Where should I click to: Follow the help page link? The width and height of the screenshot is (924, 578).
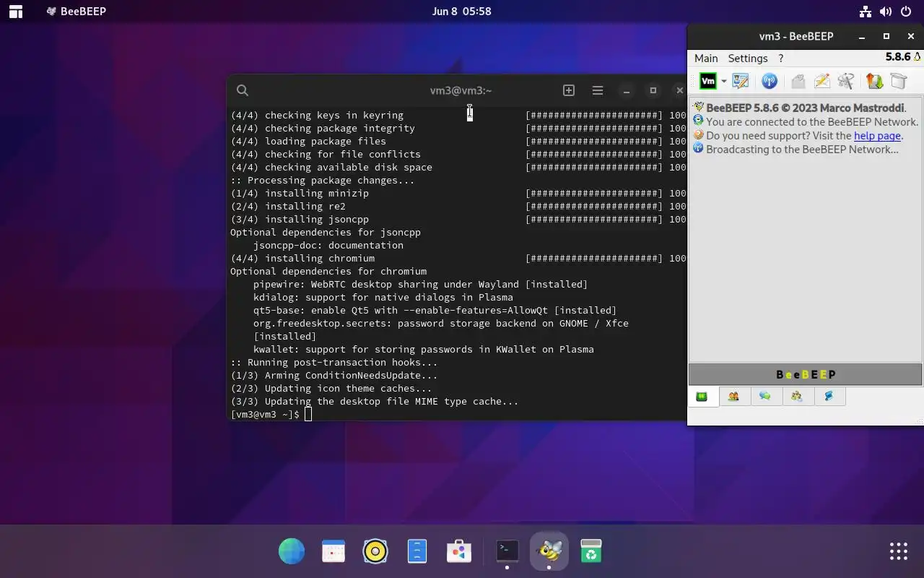(x=877, y=136)
